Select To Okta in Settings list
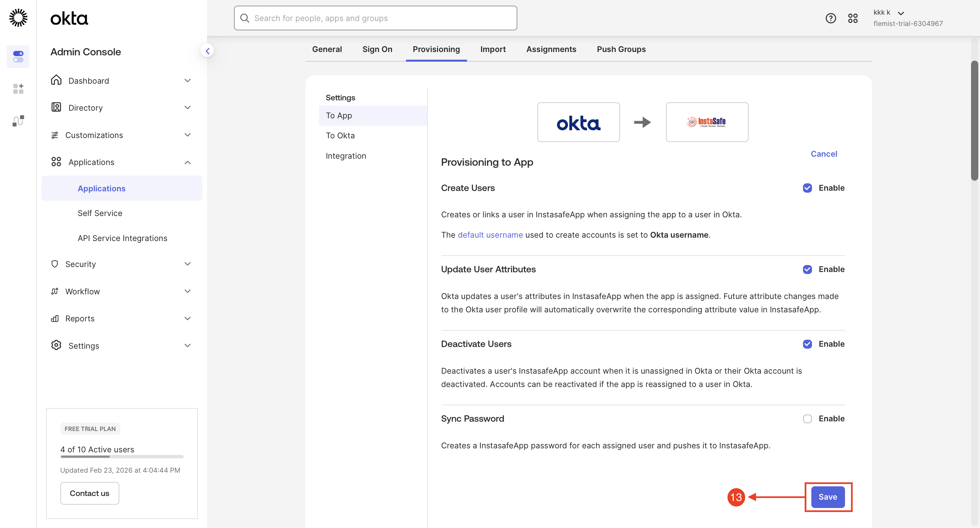Viewport: 980px width, 528px height. [340, 135]
